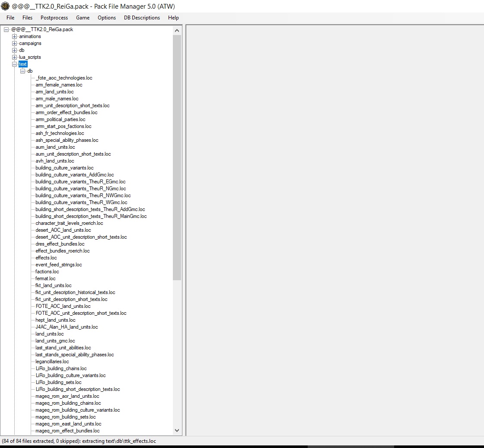Select effects.loc file
Screen dimensions: 484x448
tap(46, 258)
